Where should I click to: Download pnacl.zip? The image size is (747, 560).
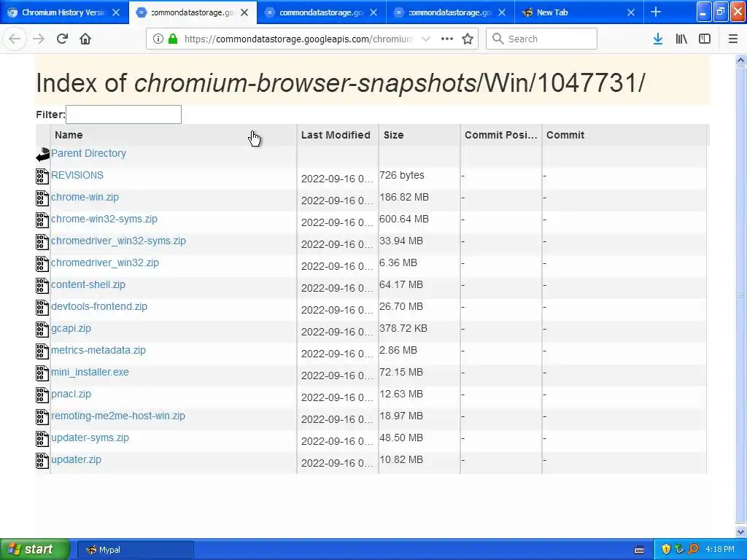pyautogui.click(x=71, y=394)
